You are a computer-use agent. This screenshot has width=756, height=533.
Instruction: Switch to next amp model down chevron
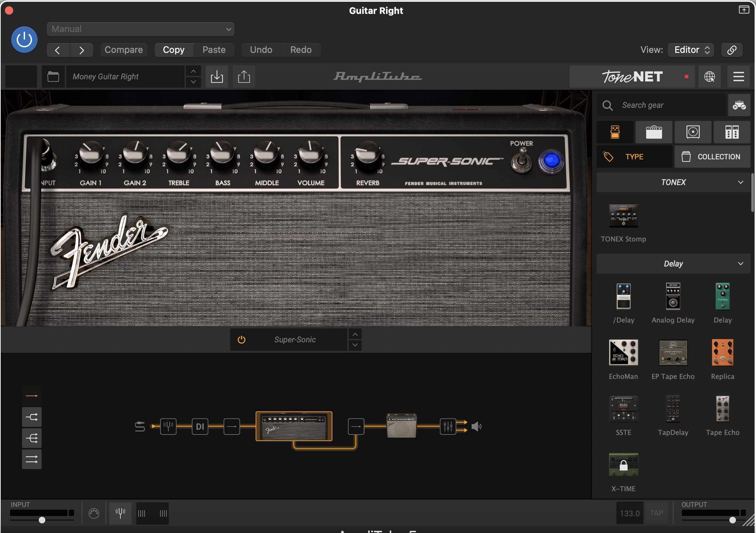click(x=355, y=345)
